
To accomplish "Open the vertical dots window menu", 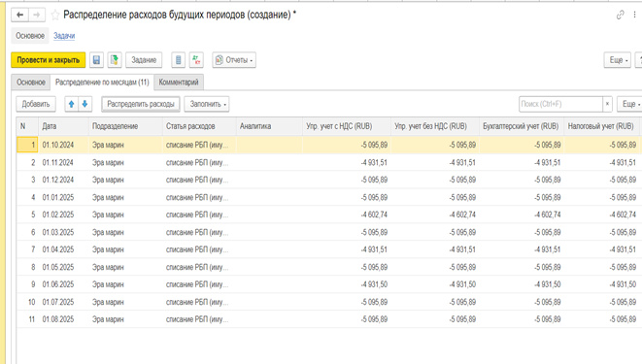I will [x=634, y=15].
